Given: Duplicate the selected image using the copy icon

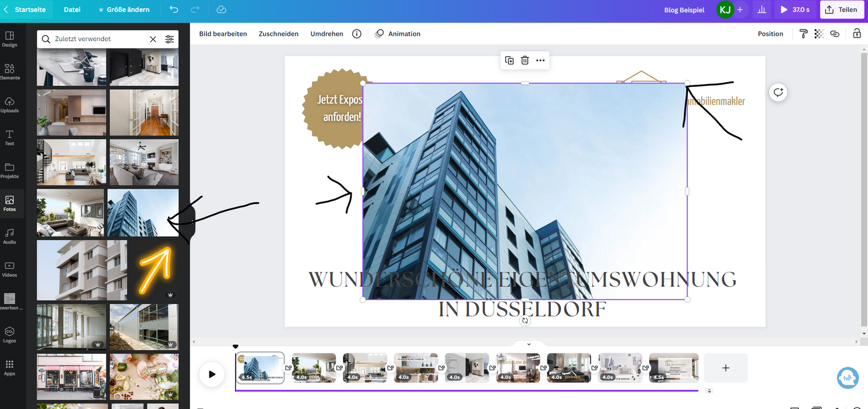Looking at the screenshot, I should [x=509, y=60].
